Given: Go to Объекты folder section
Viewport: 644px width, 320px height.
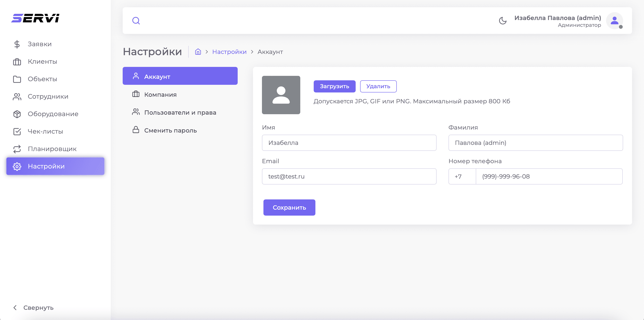Looking at the screenshot, I should [x=42, y=79].
